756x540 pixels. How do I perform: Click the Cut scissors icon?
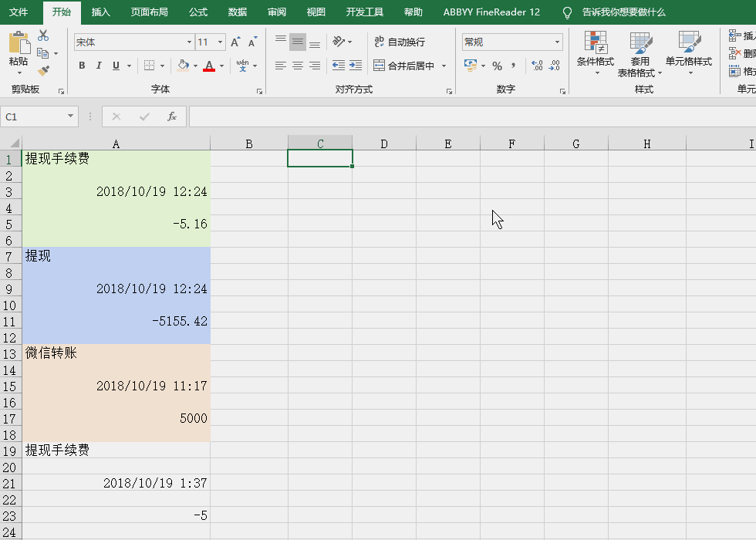pos(43,35)
